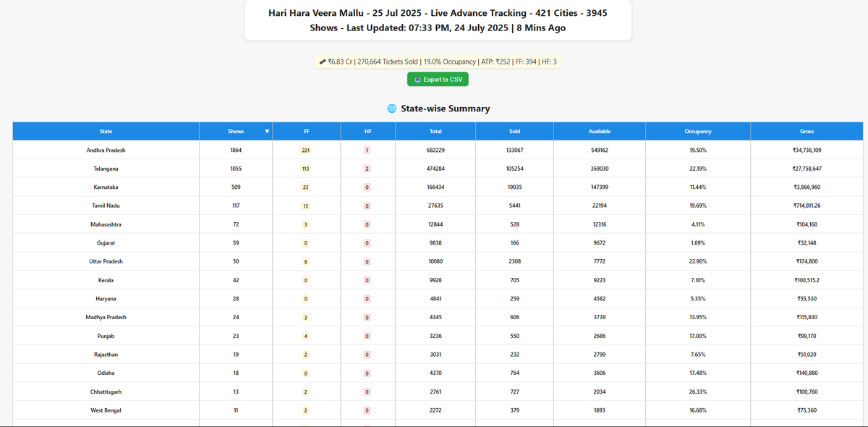Click the Rajasthan state cell
Screen dimensions: 868x427
106,354
